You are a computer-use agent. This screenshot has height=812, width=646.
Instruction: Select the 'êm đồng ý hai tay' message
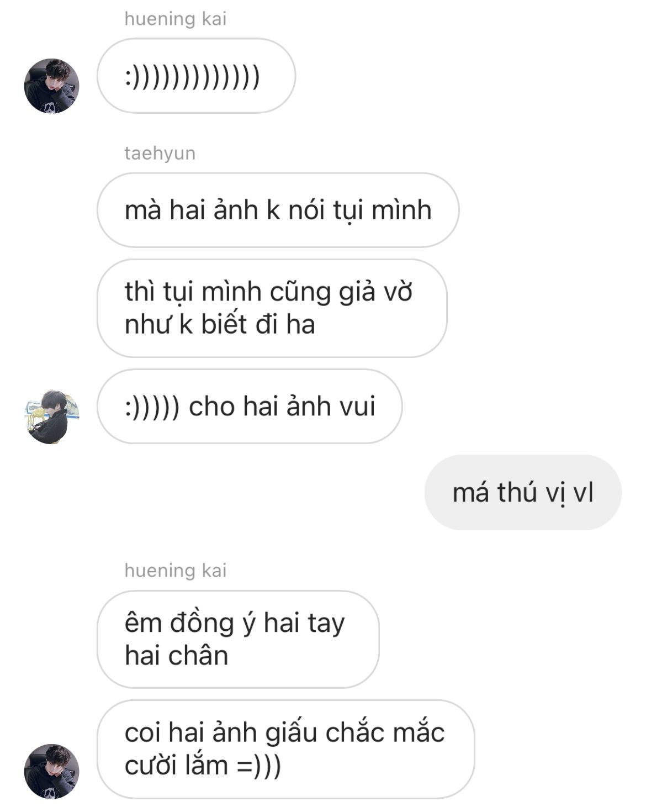238,639
